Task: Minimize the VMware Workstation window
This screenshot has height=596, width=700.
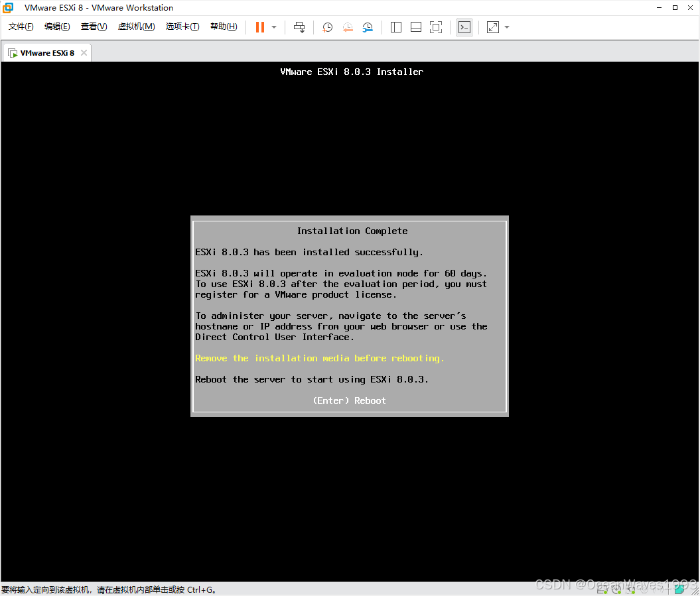Action: pos(660,7)
